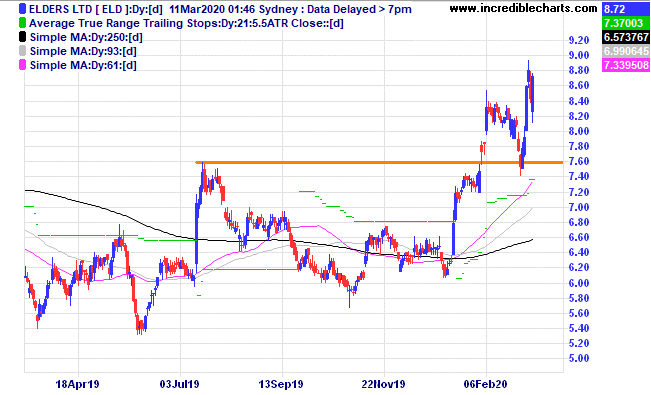Click the green 7.37003 value box

(x=626, y=23)
